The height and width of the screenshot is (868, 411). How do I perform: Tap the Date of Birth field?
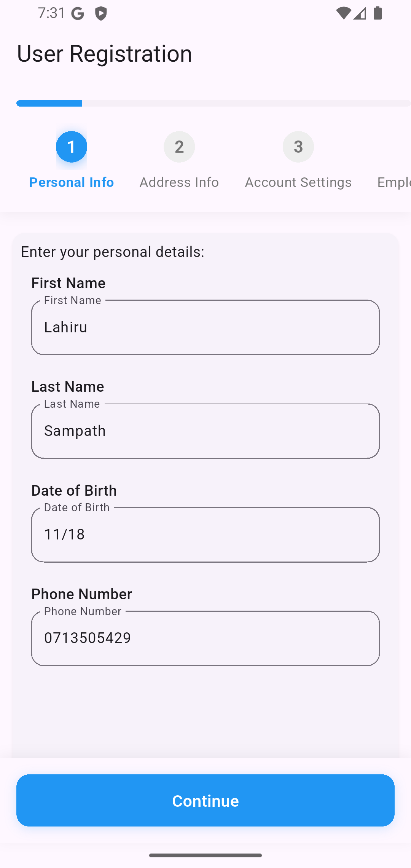[x=205, y=535]
